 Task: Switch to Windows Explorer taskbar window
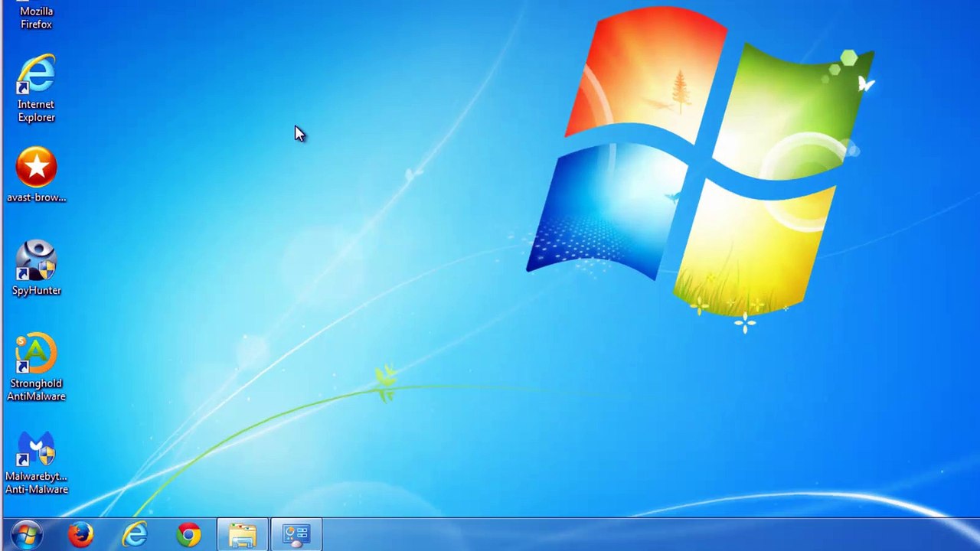coord(243,535)
